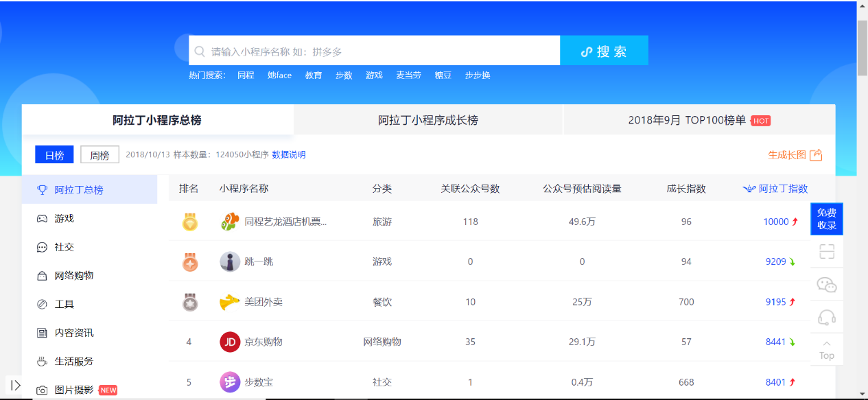868x400 pixels.
Task: Switch to 阿拉丁小程序成长榜 tab
Action: [x=427, y=119]
